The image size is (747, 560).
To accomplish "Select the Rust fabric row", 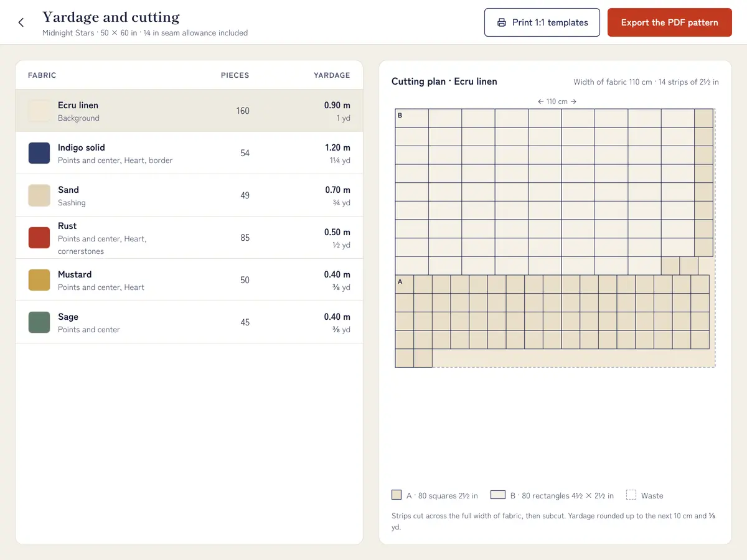I will (x=189, y=238).
